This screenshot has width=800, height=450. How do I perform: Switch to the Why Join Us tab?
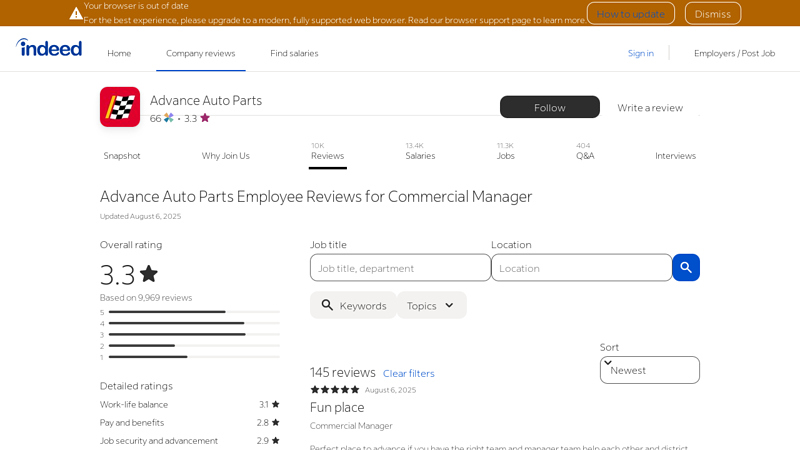click(x=226, y=156)
